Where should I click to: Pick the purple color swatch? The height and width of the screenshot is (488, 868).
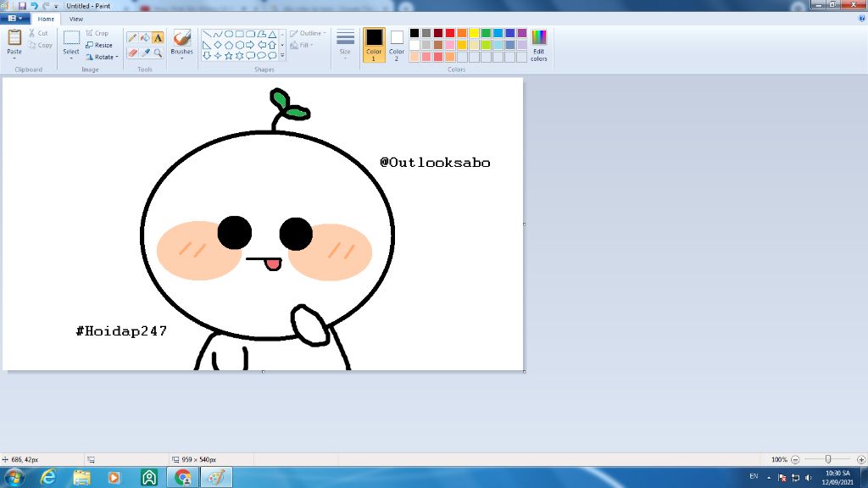(x=522, y=33)
